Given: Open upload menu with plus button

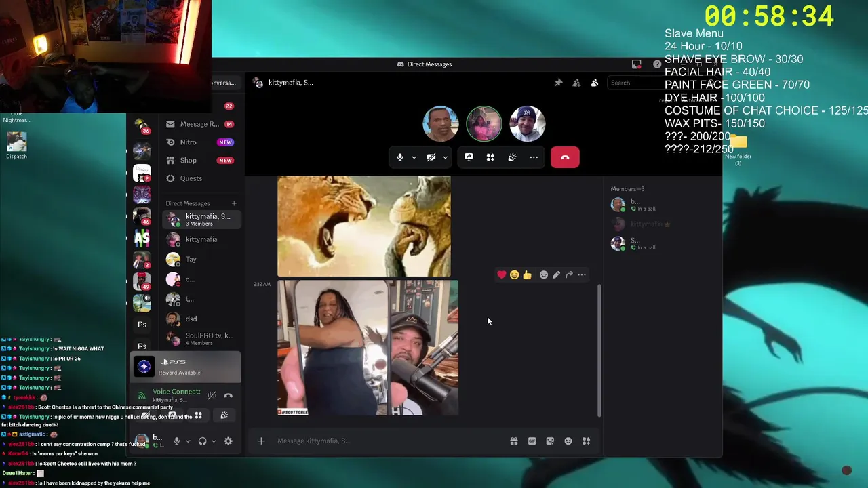Looking at the screenshot, I should pos(261,441).
